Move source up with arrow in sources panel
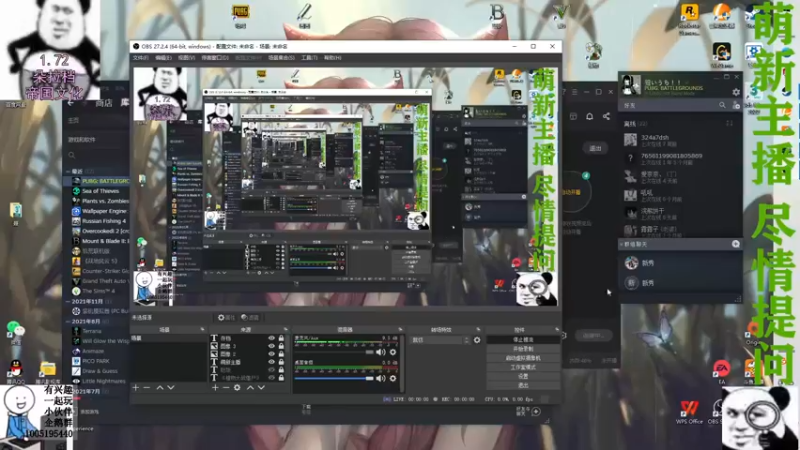 click(250, 388)
